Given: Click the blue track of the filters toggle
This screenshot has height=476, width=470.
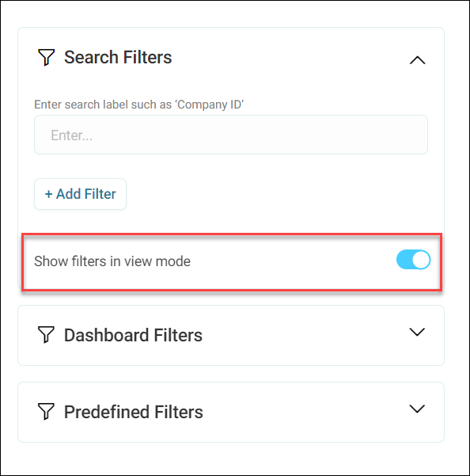Looking at the screenshot, I should point(404,260).
